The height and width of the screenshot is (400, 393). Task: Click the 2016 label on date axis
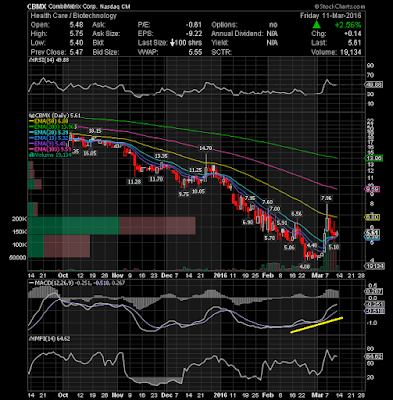(220, 276)
